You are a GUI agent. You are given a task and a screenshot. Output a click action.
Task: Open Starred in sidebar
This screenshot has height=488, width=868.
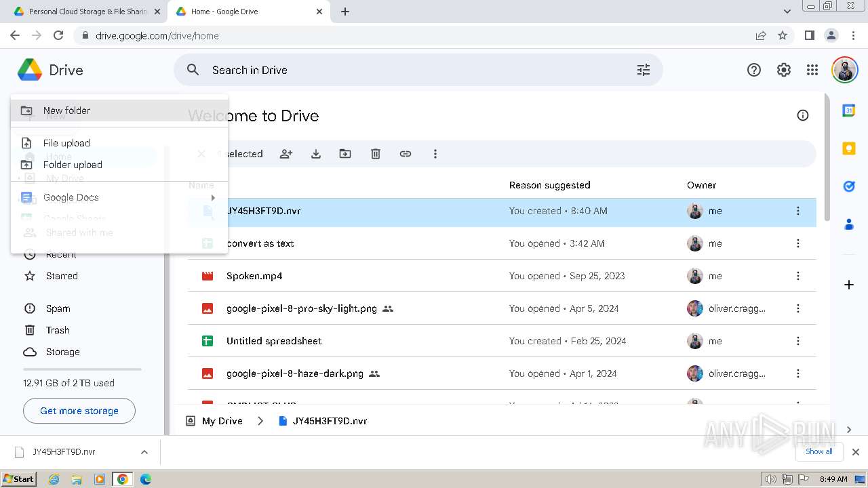[61, 276]
